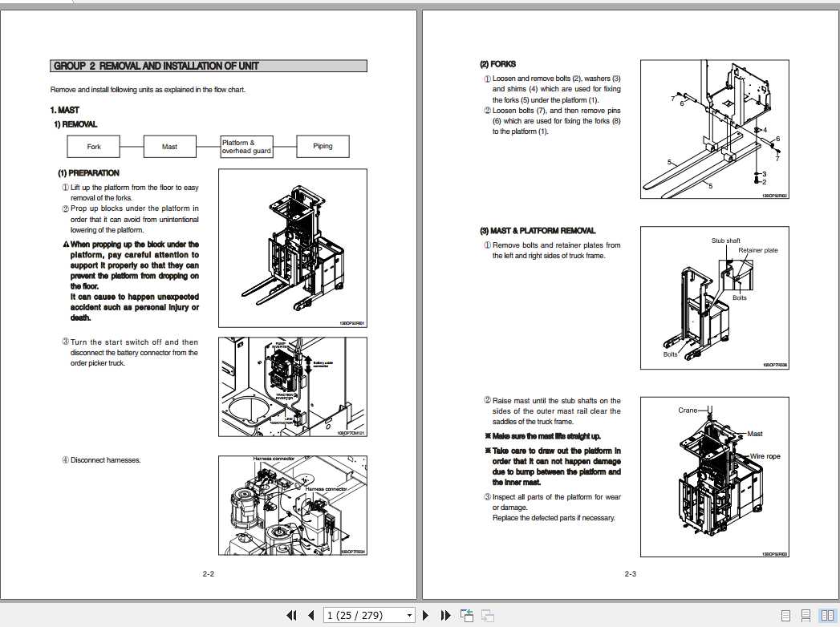
Task: Click the harness connector illustration
Action: 292,506
